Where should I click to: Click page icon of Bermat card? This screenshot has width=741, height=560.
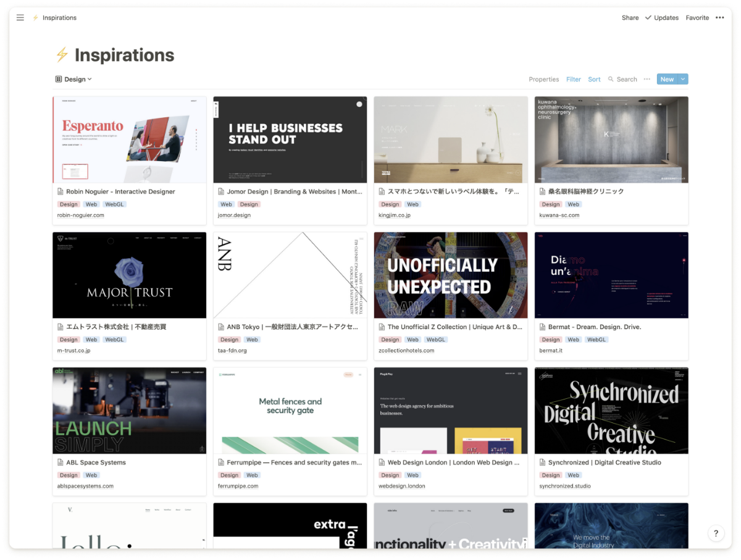coord(543,327)
